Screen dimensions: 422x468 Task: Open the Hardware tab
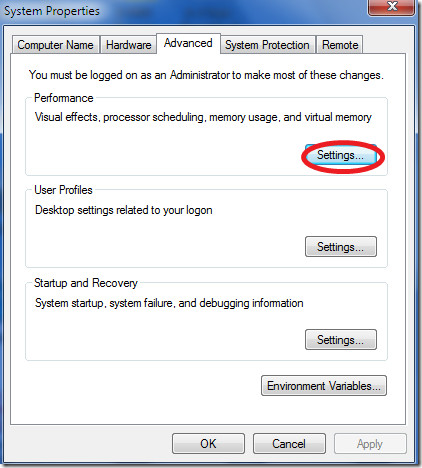[128, 45]
